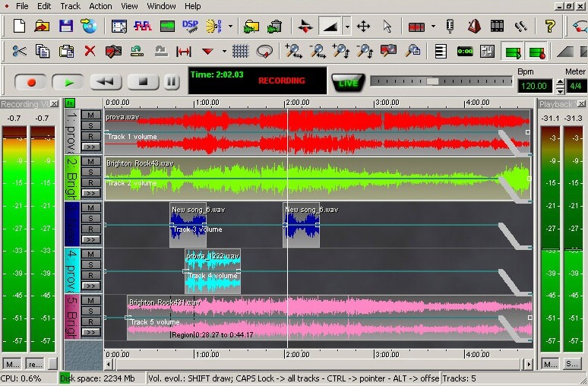Open the mixer faders icon
Viewport: 588px width, 386px height.
coord(487,51)
